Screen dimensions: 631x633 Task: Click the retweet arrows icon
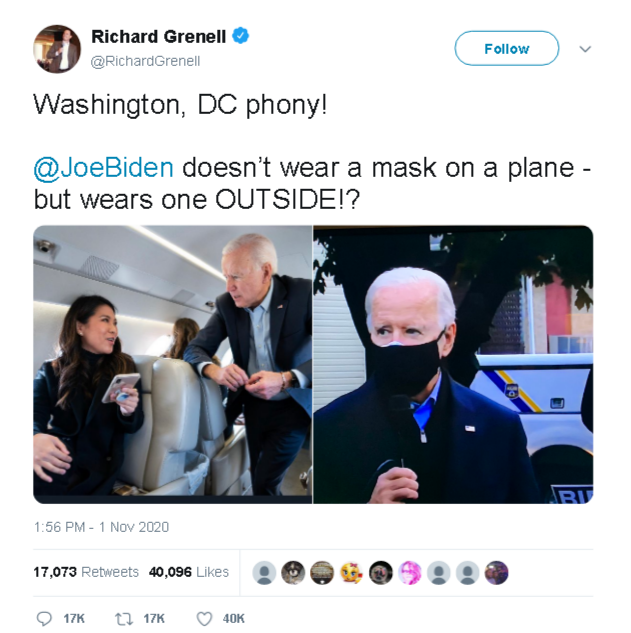click(122, 618)
